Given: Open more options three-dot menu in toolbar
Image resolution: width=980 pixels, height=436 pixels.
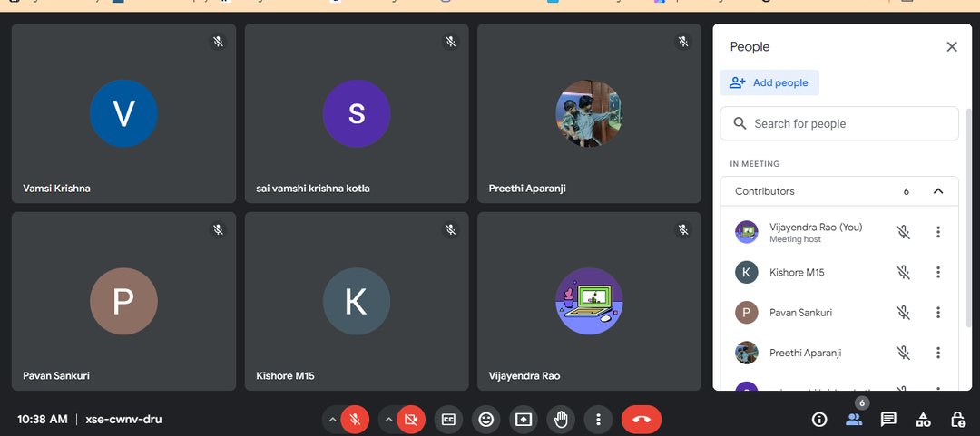Looking at the screenshot, I should pos(598,419).
